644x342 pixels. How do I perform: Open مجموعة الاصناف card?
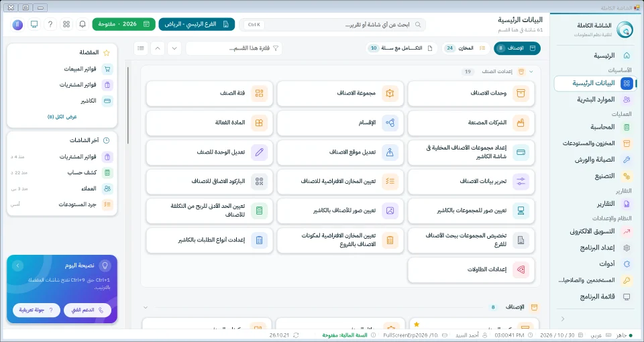[341, 93]
